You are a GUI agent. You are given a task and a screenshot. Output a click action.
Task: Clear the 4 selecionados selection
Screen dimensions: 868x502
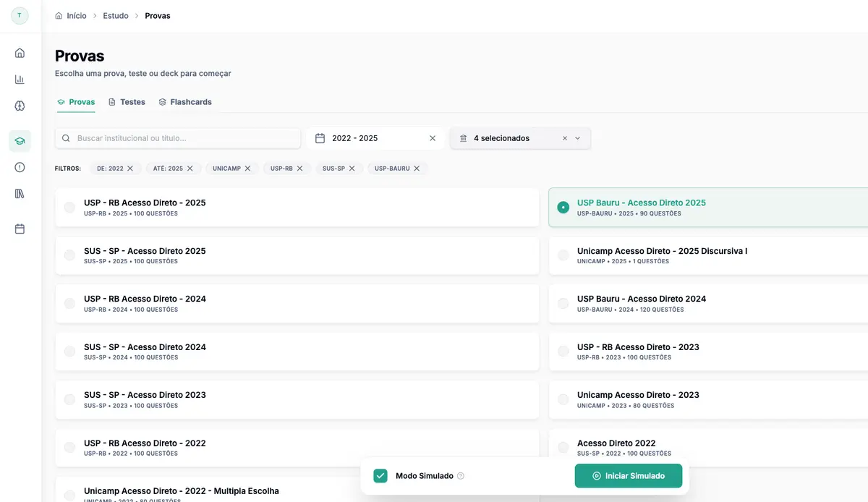pos(564,138)
